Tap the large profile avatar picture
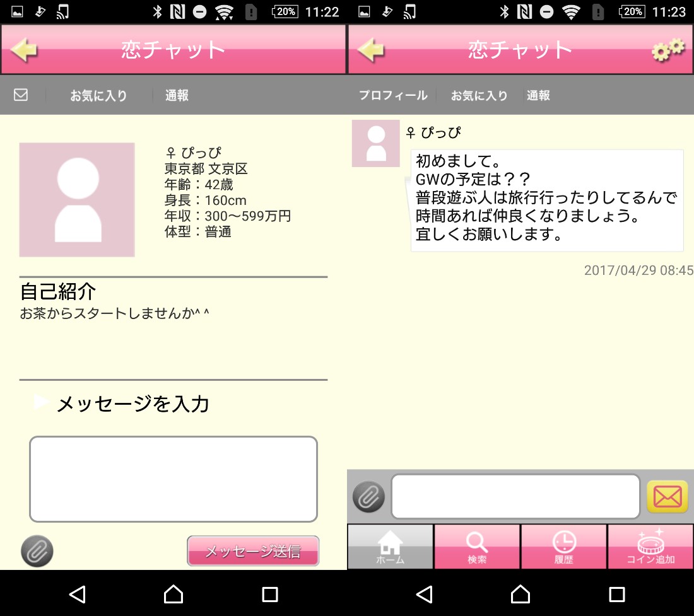This screenshot has height=616, width=694. pos(77,199)
